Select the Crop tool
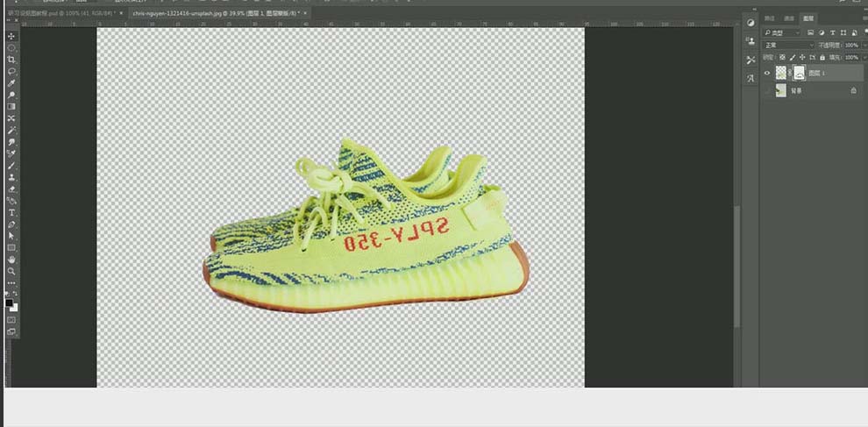This screenshot has height=427, width=868. 11,60
